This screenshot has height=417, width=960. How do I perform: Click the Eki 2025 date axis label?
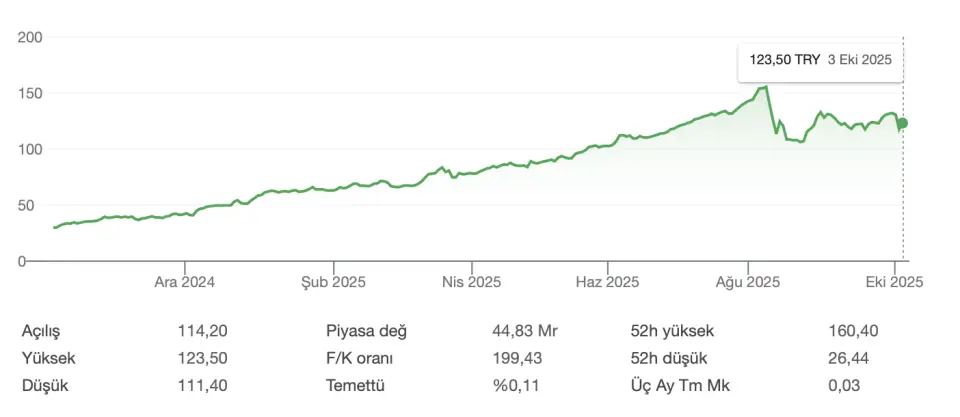[x=894, y=282]
